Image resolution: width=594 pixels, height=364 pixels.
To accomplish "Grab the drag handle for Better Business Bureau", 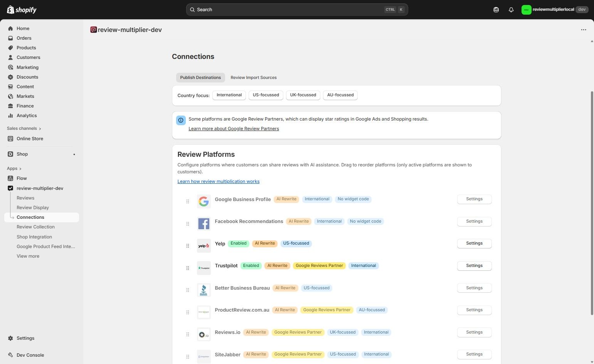I will pyautogui.click(x=188, y=290).
